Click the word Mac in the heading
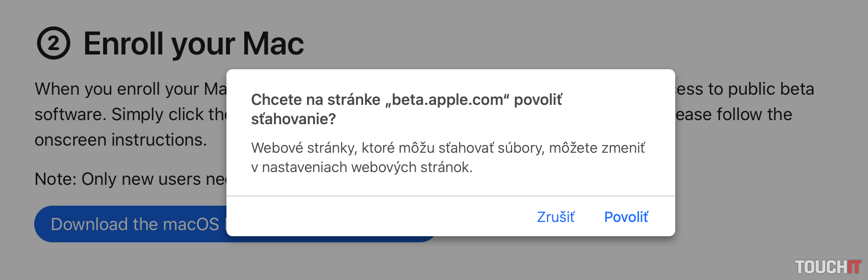 coord(273,44)
